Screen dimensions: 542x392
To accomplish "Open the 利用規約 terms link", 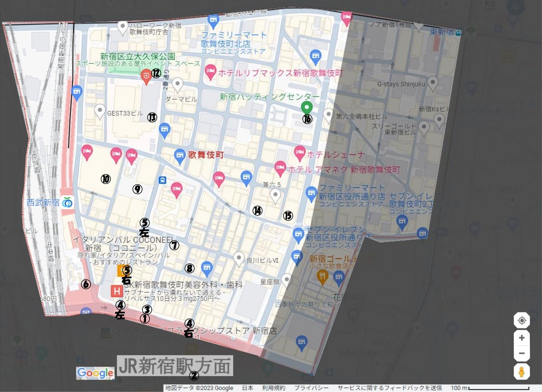I will (x=273, y=388).
